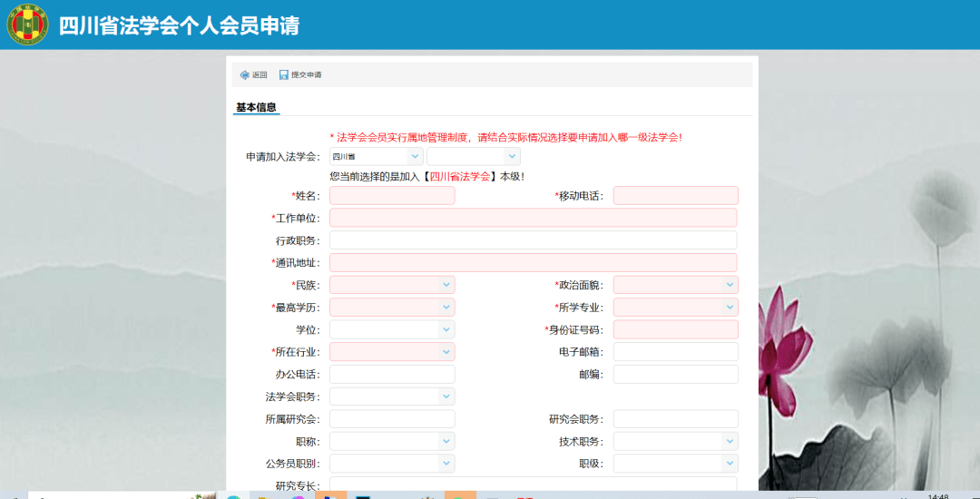Click into the 工作单位 field

click(533, 218)
